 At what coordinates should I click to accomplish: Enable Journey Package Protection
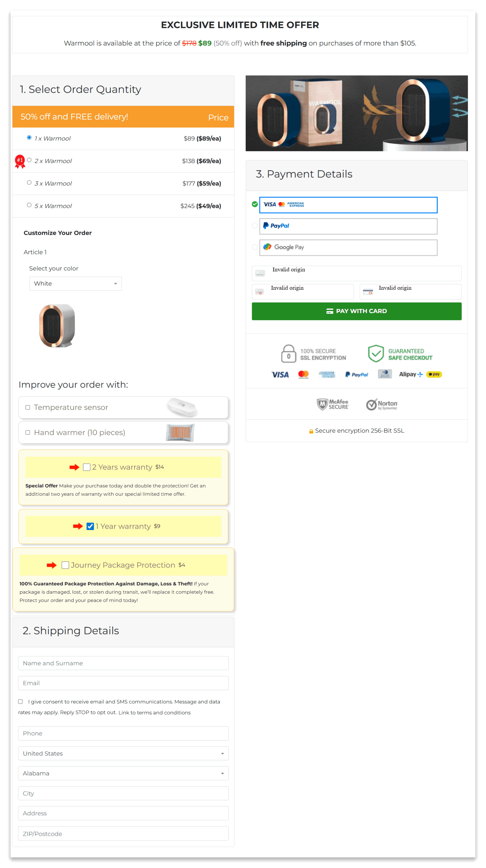[65, 565]
